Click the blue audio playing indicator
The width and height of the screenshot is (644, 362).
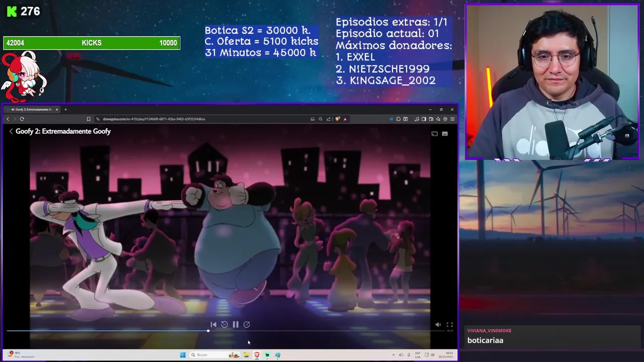tap(391, 119)
